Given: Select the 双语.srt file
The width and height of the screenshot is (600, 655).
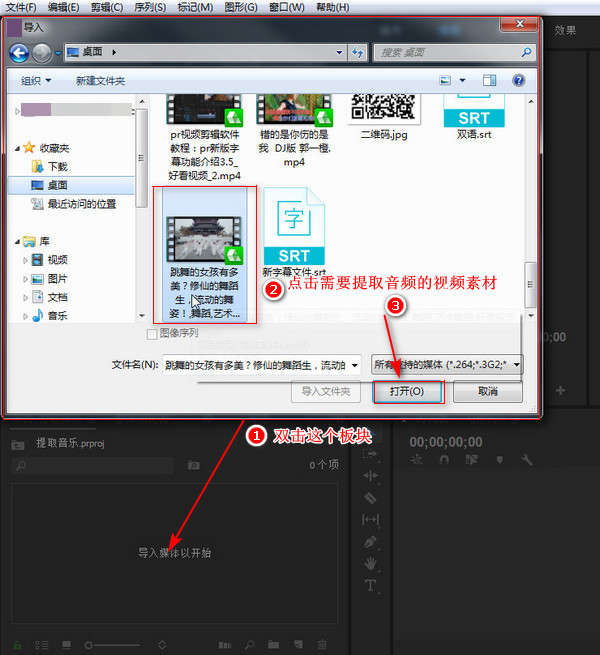Looking at the screenshot, I should click(x=474, y=117).
